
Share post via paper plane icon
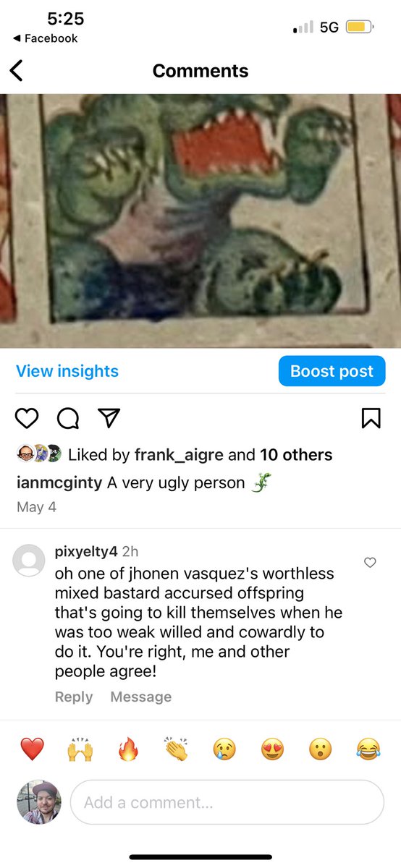108,418
